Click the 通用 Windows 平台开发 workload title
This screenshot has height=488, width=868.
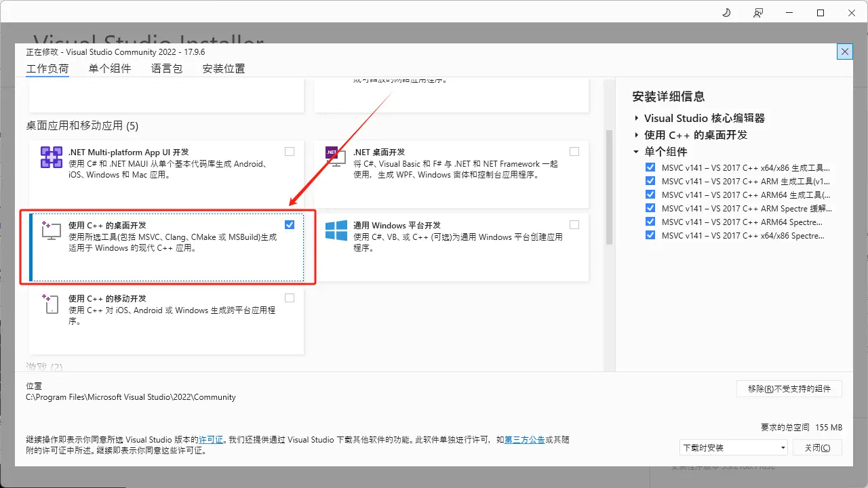point(397,225)
